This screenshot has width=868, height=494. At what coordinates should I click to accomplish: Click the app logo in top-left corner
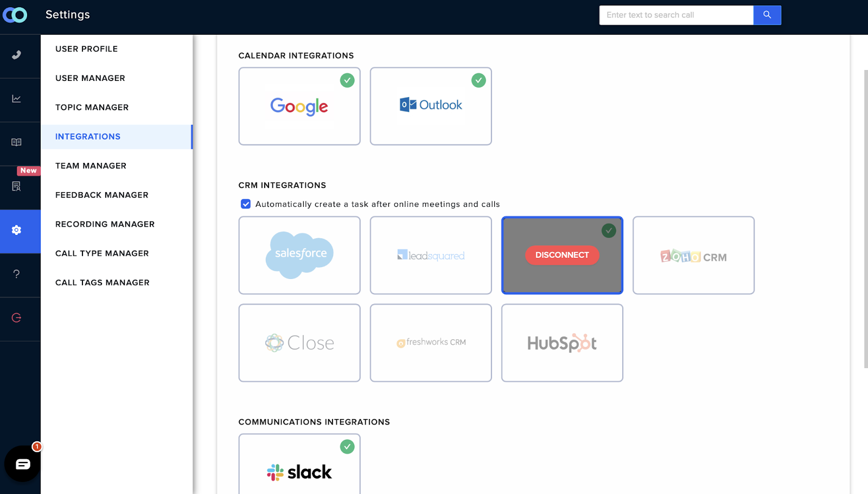coord(15,15)
